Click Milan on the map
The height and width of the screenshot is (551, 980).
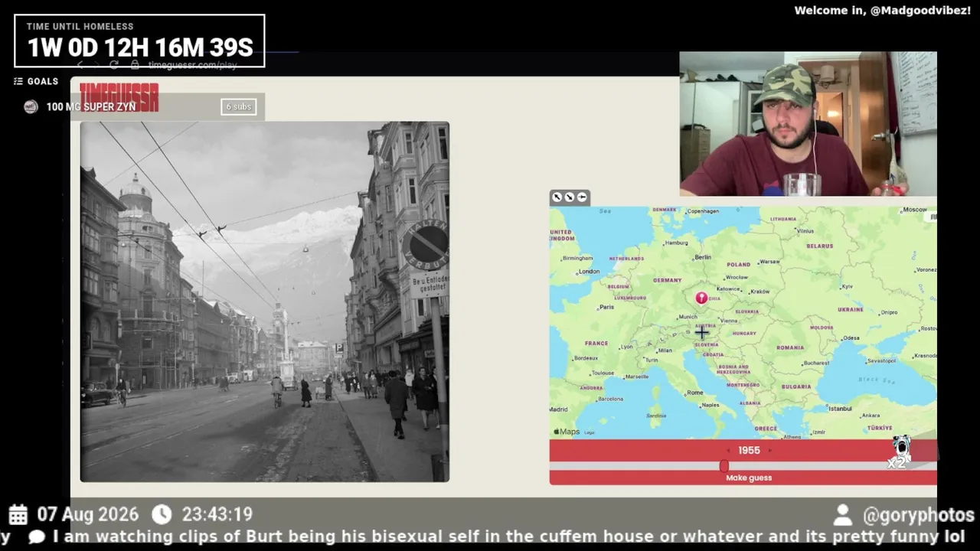point(664,350)
